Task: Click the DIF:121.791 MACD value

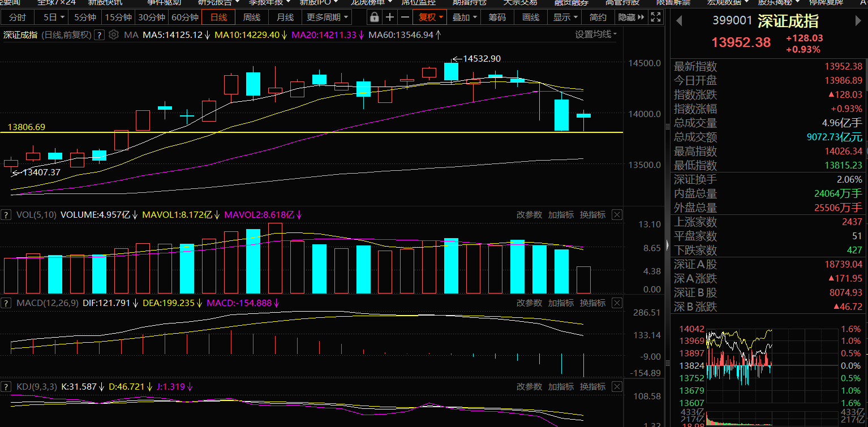Action: tap(107, 303)
